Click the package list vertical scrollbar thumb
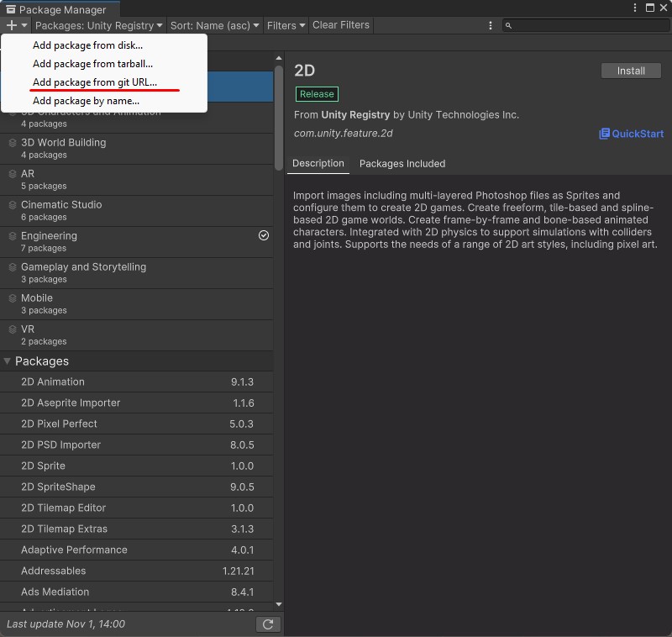The image size is (672, 637). [279, 118]
